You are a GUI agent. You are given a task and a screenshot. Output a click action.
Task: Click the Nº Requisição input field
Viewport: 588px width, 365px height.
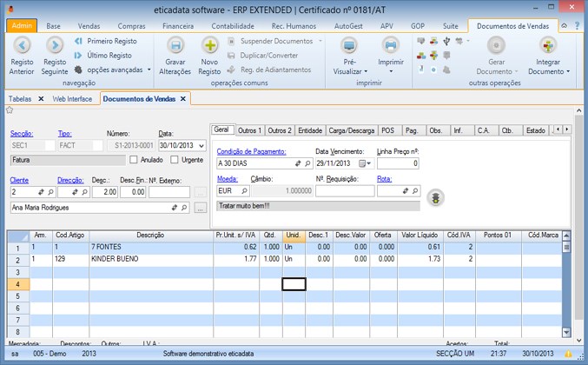344,190
